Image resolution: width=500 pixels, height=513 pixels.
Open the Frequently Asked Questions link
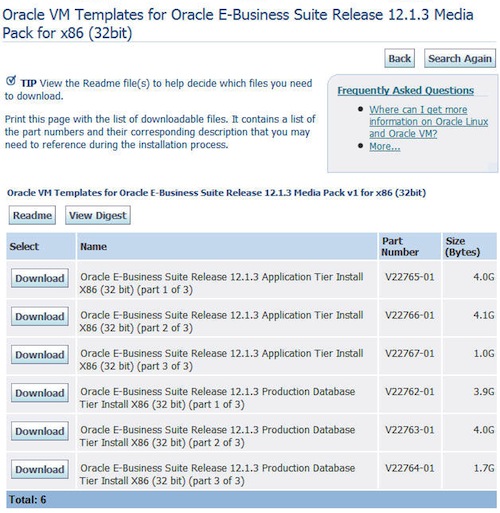tap(405, 90)
